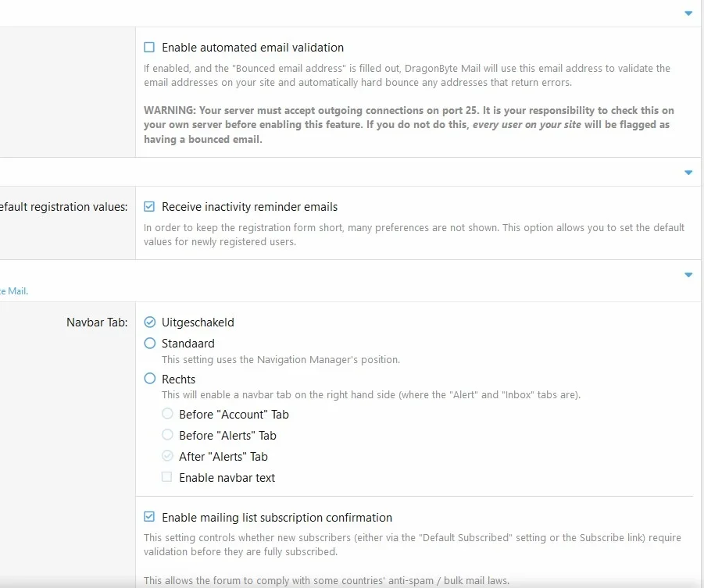Click the "Enable automated email validation" label text
The width and height of the screenshot is (704, 588).
pyautogui.click(x=252, y=48)
